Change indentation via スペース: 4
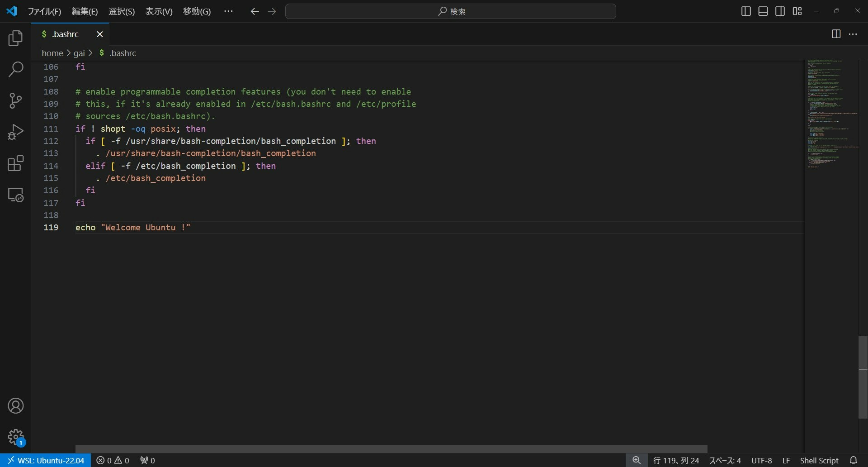Viewport: 868px width, 467px height. [725, 460]
